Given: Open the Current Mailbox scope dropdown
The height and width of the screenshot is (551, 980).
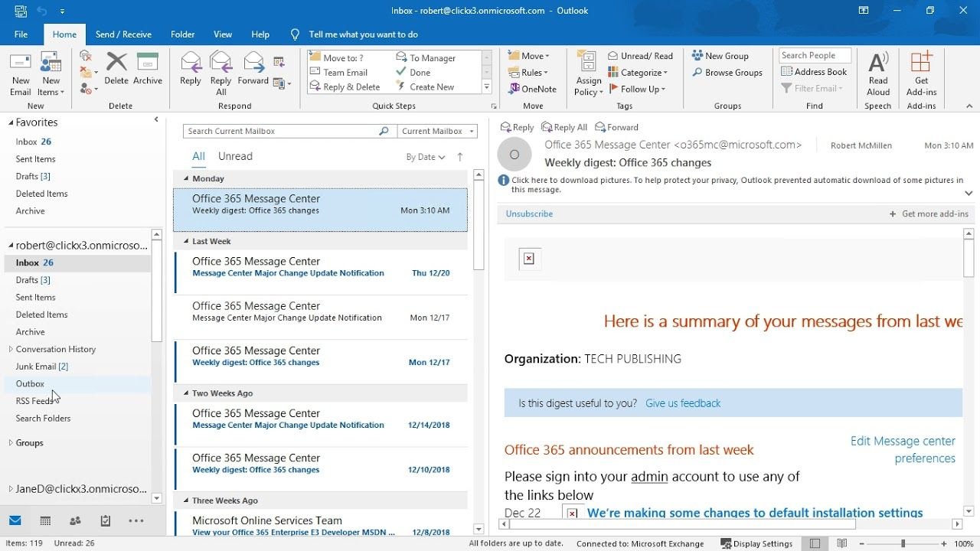Looking at the screenshot, I should pyautogui.click(x=438, y=132).
